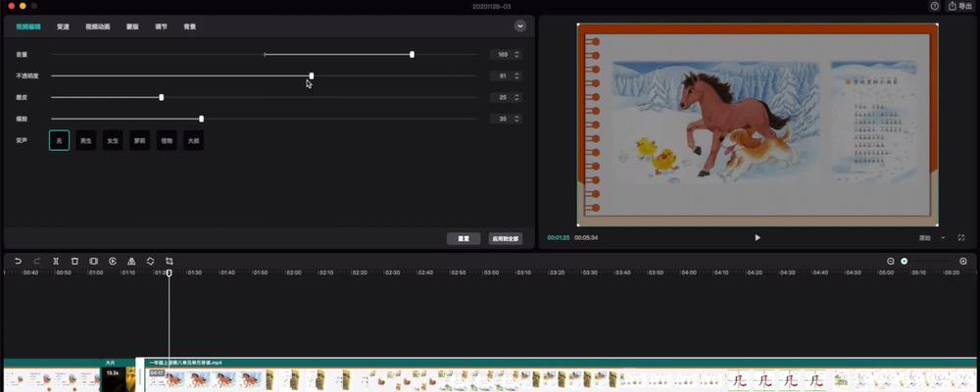
Task: Click the 音量 volume slider handle
Action: [412, 55]
